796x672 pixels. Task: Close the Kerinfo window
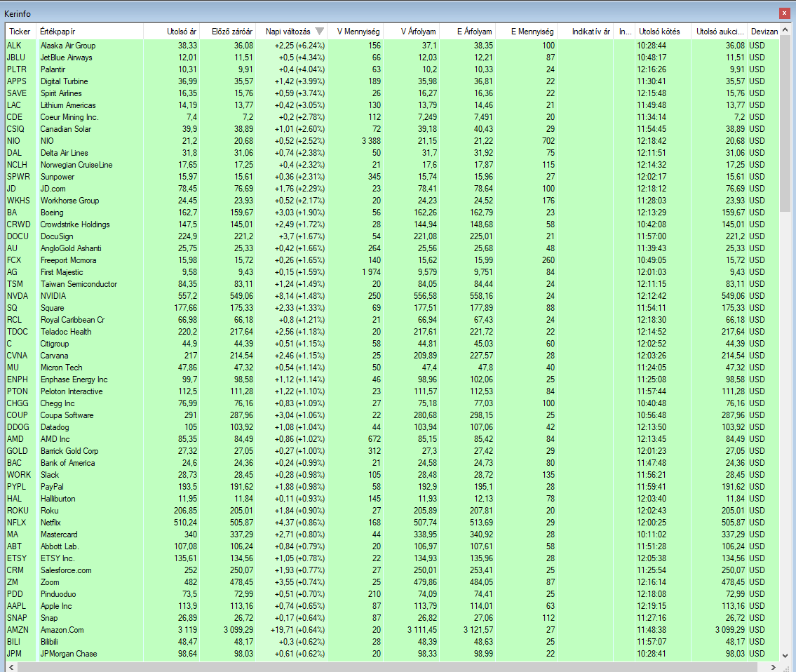[x=784, y=13]
